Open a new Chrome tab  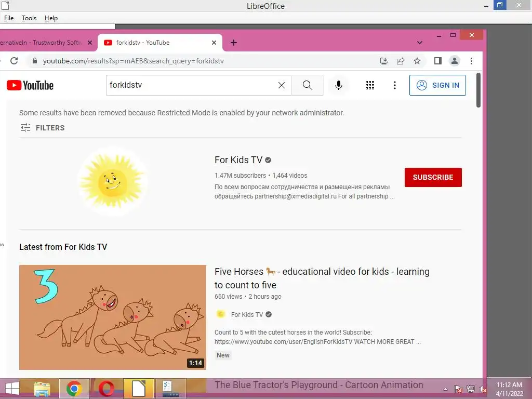(234, 43)
